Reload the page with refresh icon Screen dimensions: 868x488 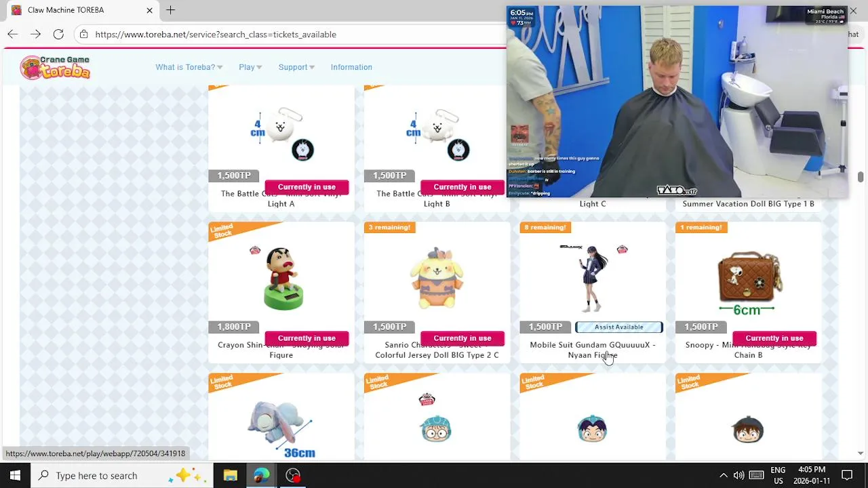tap(58, 34)
